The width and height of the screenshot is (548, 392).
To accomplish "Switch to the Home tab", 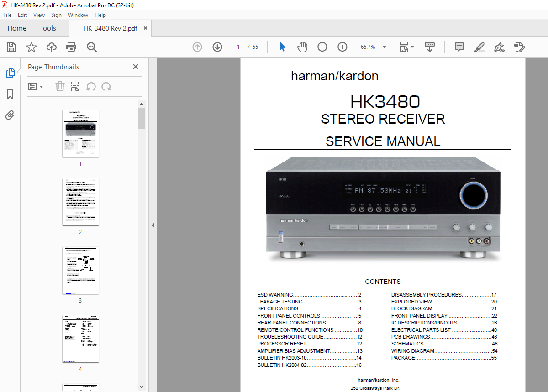I will 17,28.
